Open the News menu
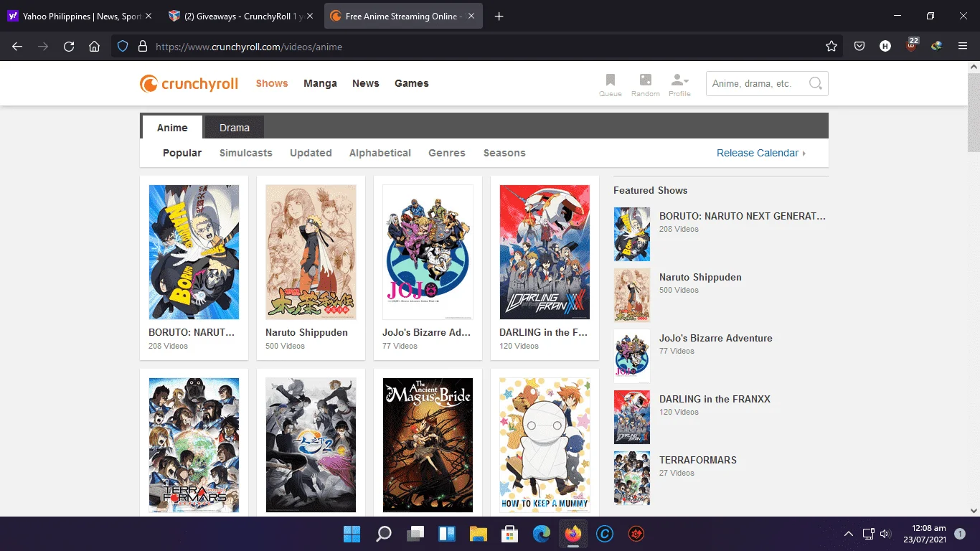Screen dimensions: 980x551 [x=366, y=83]
